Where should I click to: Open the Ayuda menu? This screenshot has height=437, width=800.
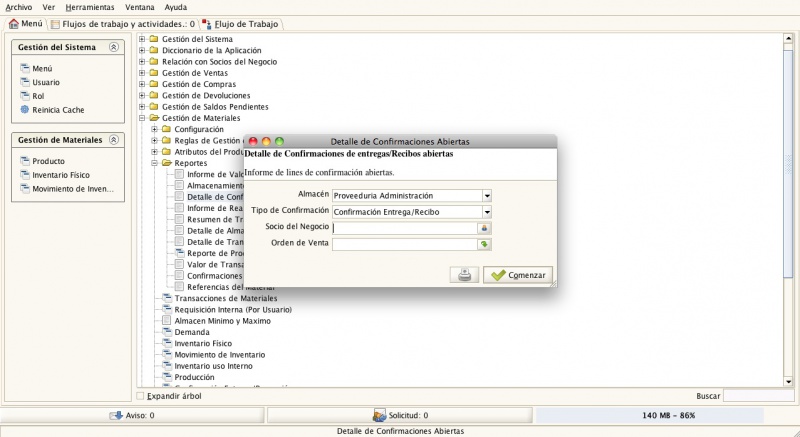(176, 7)
